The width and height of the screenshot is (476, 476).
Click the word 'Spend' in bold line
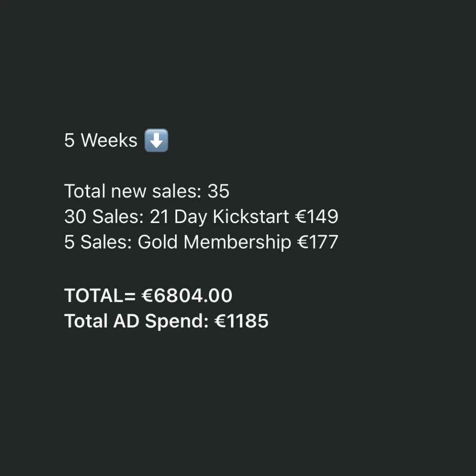[176, 321]
